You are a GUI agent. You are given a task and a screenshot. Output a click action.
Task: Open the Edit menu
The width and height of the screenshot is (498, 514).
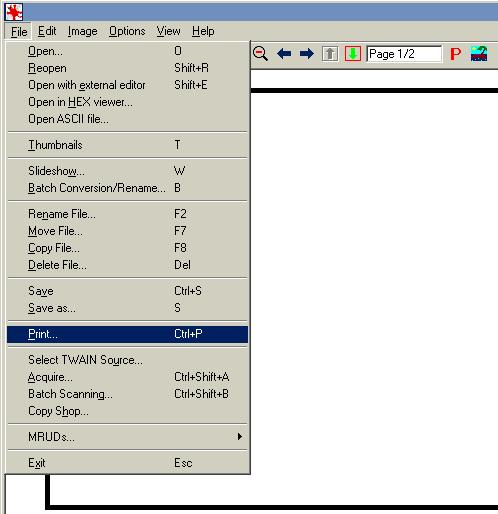coord(47,31)
